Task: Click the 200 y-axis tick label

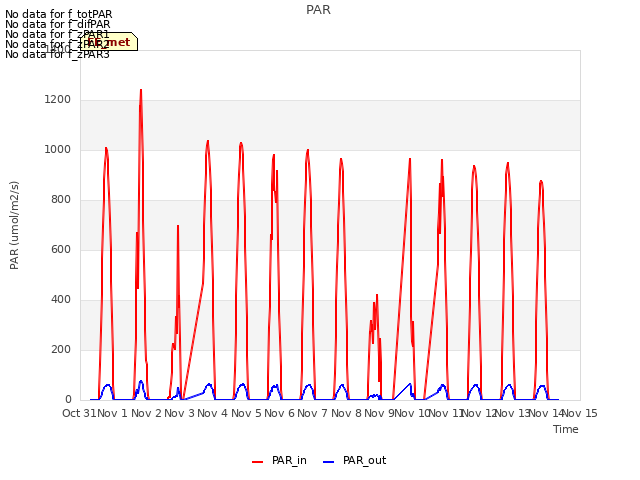Action: coord(61,349)
